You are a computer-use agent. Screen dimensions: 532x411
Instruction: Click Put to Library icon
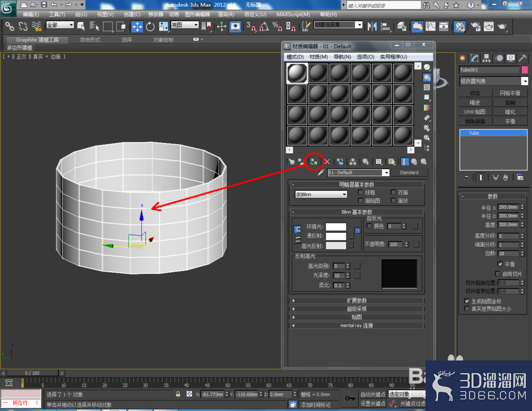[x=365, y=162]
